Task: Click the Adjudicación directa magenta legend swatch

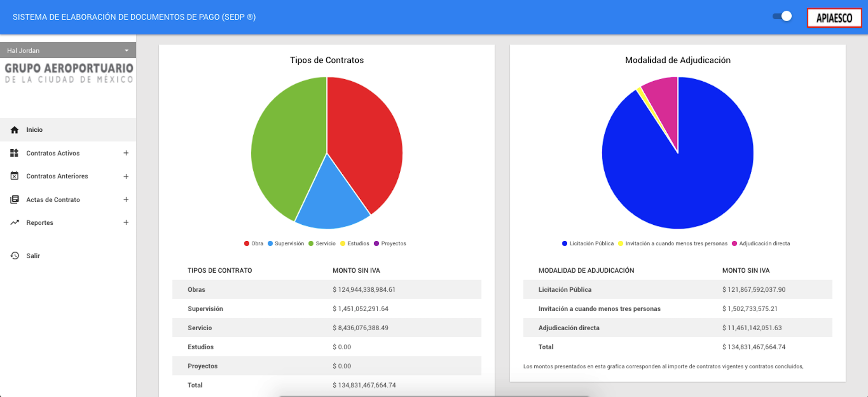Action: (734, 243)
